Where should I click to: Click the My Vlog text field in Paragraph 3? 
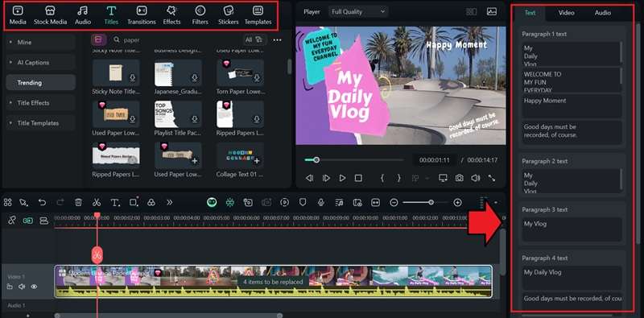[x=572, y=229]
